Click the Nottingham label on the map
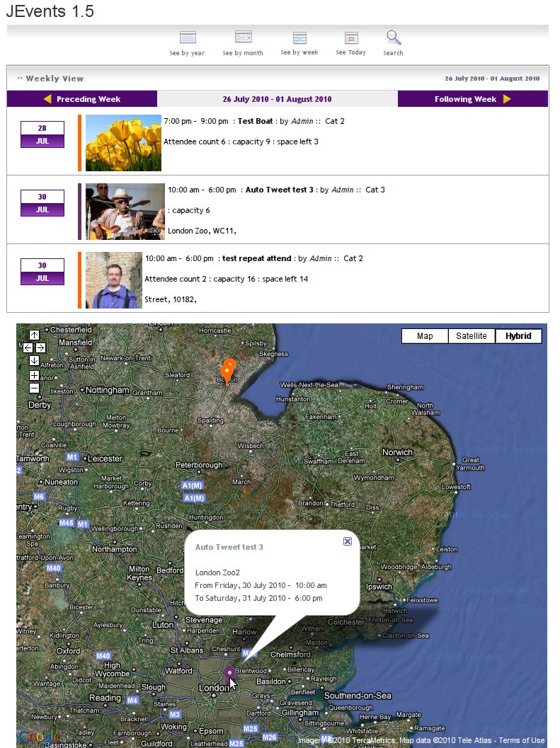The image size is (560, 748). pos(108,390)
